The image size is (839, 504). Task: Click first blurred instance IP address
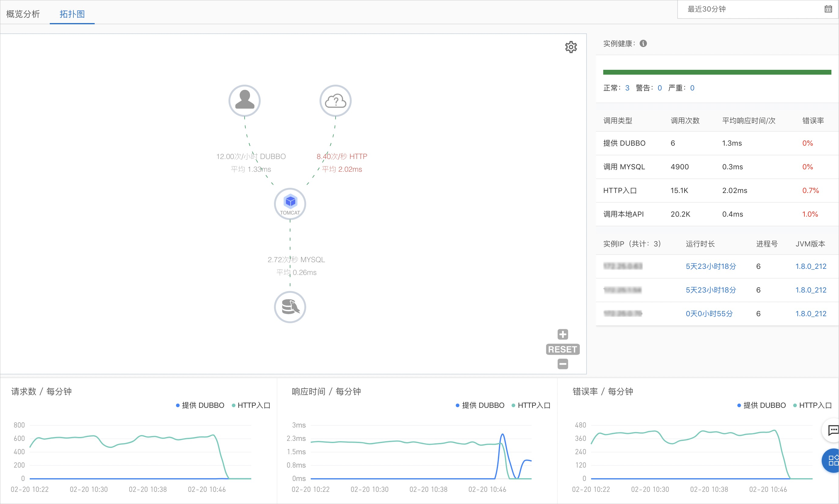coord(623,266)
